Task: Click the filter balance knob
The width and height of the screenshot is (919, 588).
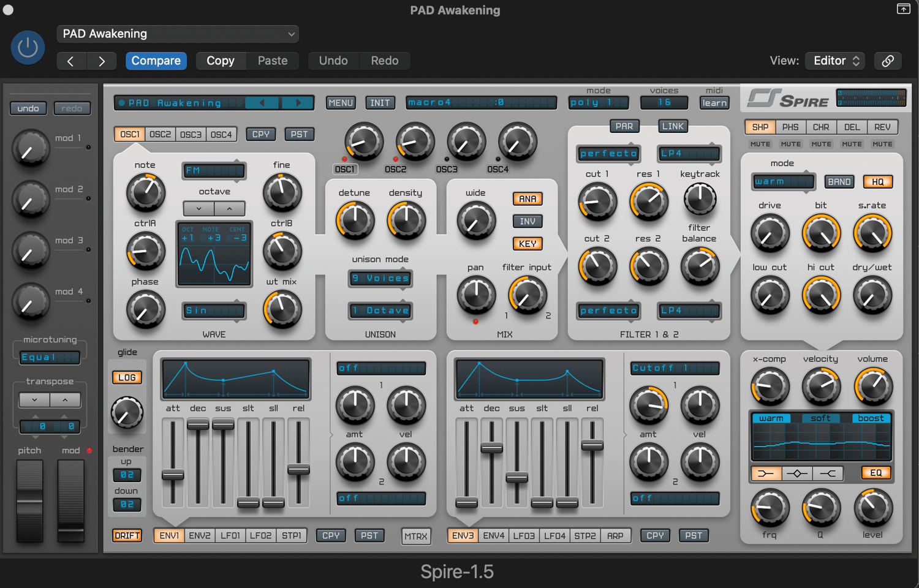Action: tap(700, 266)
